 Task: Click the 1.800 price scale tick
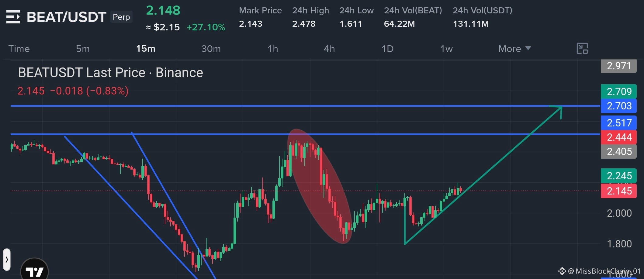[x=619, y=244]
